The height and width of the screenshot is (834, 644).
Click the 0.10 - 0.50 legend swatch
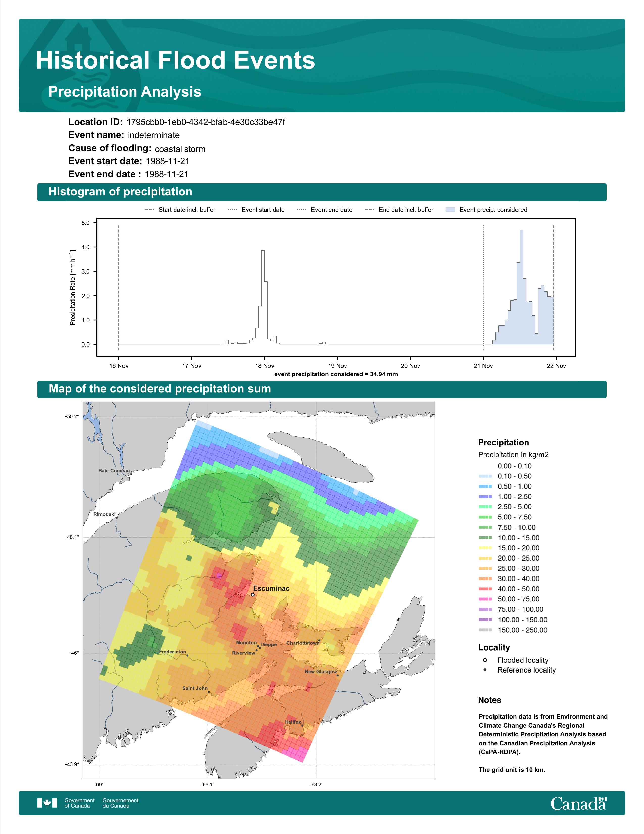click(485, 476)
